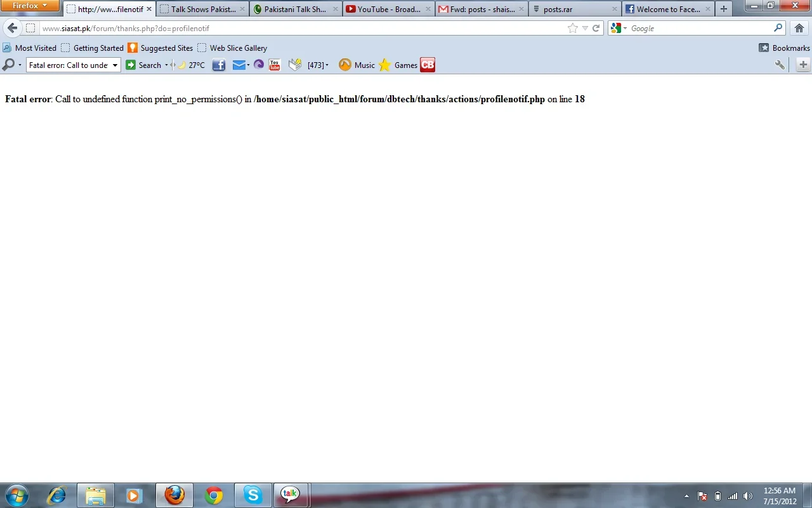Switch to the Welcome to Face... tab

(667, 9)
